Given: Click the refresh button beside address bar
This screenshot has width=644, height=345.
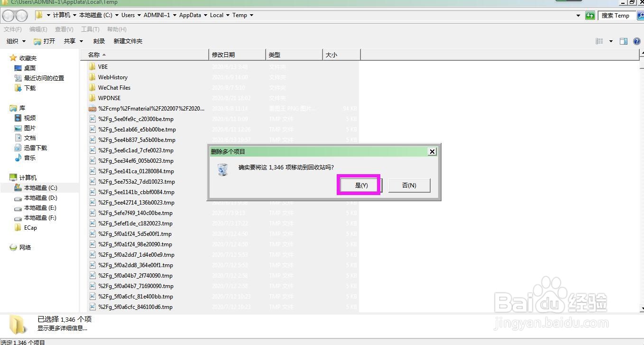Looking at the screenshot, I should (590, 16).
